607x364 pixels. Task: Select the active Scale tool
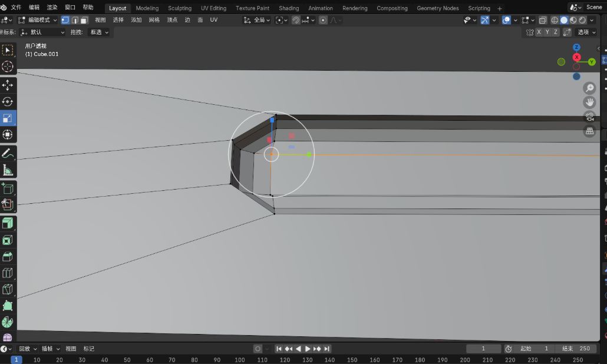pos(8,118)
